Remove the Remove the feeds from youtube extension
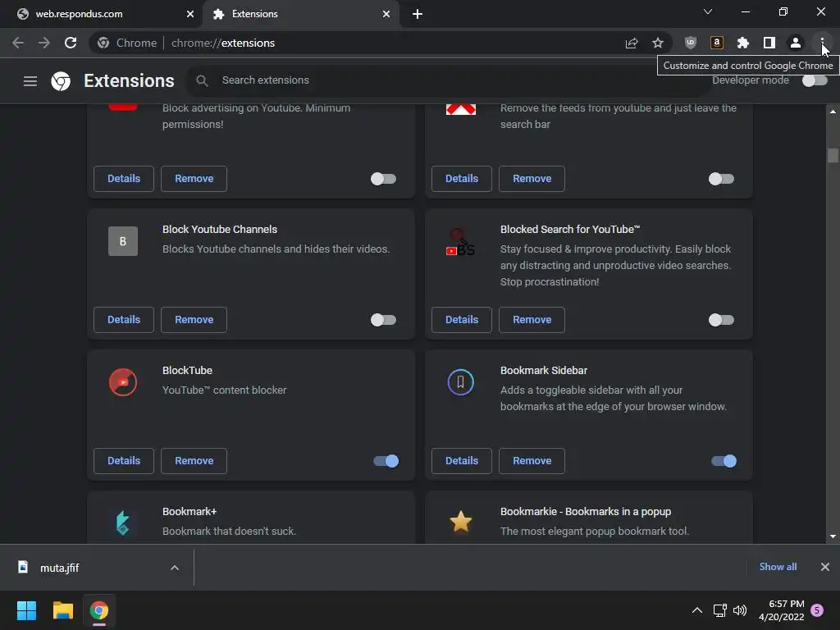 click(532, 179)
